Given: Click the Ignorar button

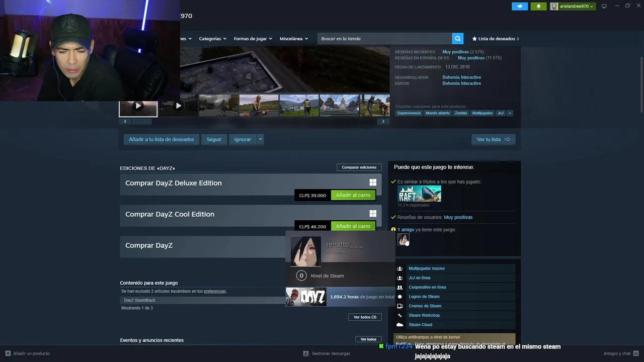Looking at the screenshot, I should tap(243, 139).
